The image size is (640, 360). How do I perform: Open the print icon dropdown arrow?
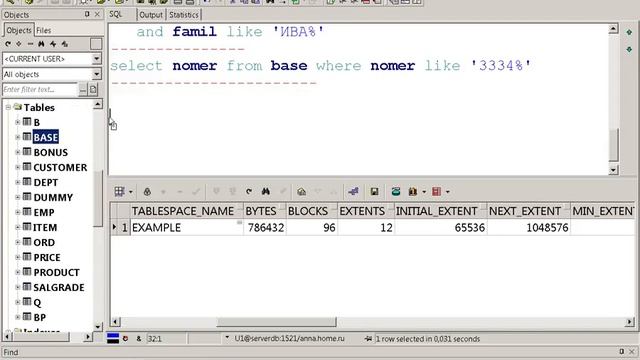[424, 192]
